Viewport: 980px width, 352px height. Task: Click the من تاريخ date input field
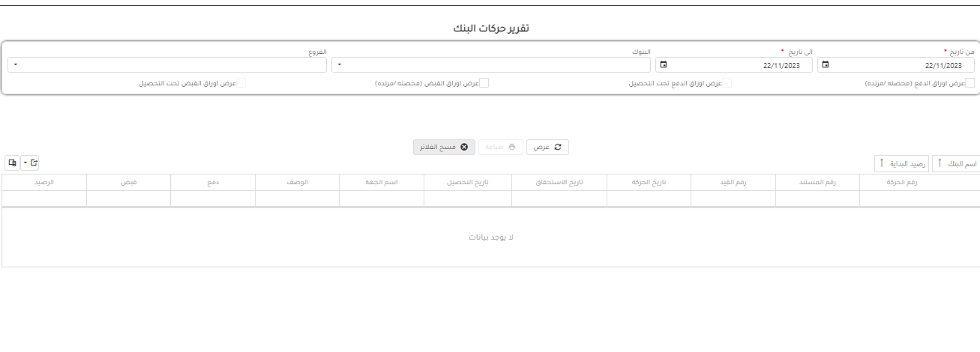click(x=900, y=65)
